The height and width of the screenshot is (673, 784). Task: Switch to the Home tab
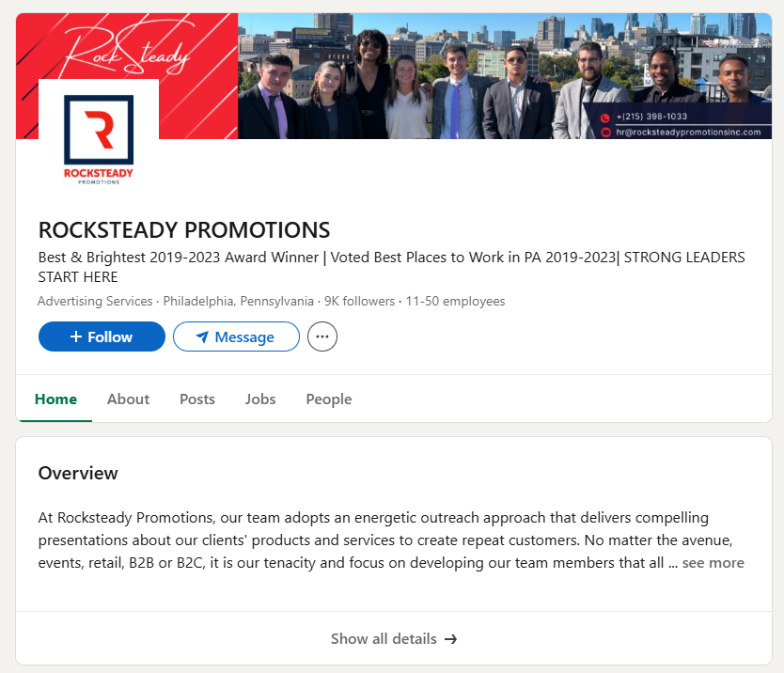point(55,399)
